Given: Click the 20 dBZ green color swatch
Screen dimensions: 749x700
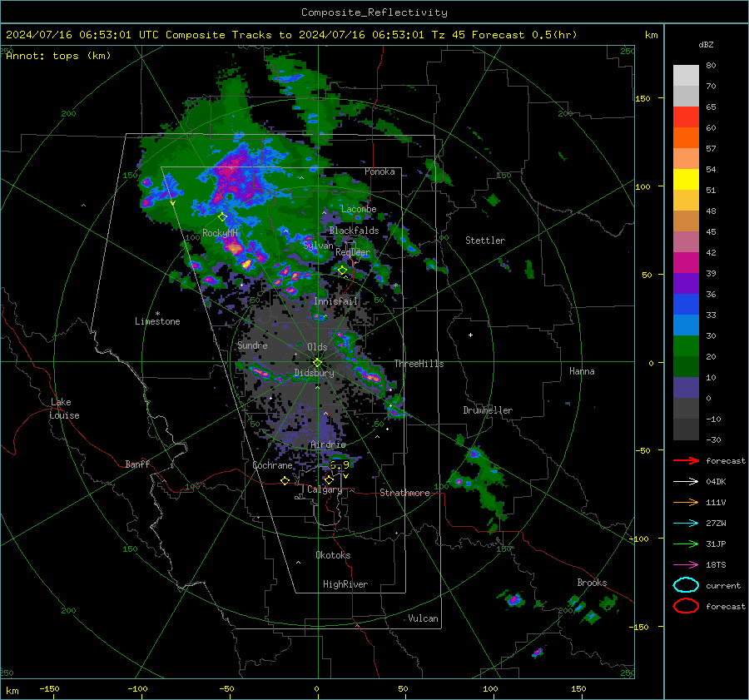Looking at the screenshot, I should [686, 345].
